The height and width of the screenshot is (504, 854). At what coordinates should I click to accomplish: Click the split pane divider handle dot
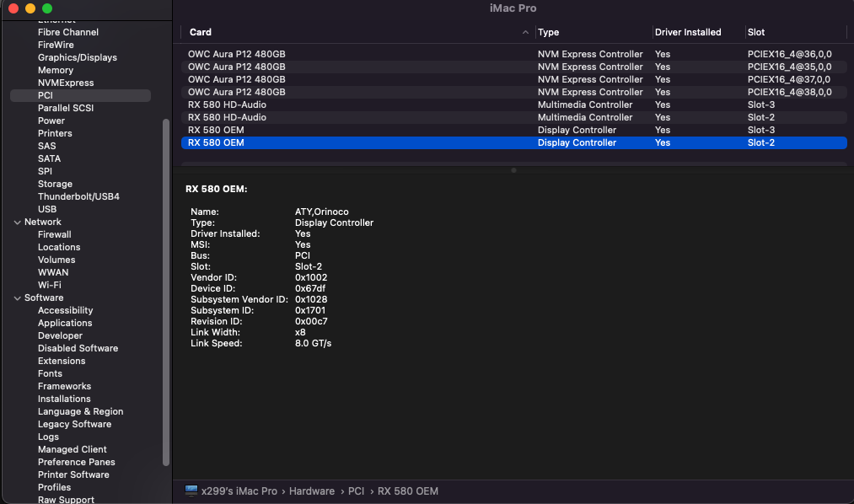pos(513,170)
